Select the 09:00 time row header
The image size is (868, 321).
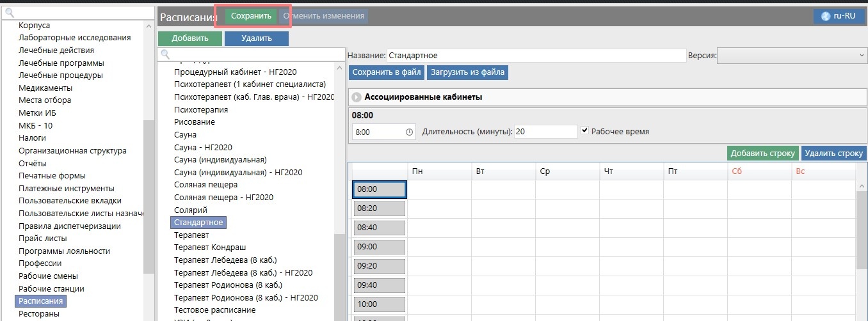pyautogui.click(x=380, y=246)
